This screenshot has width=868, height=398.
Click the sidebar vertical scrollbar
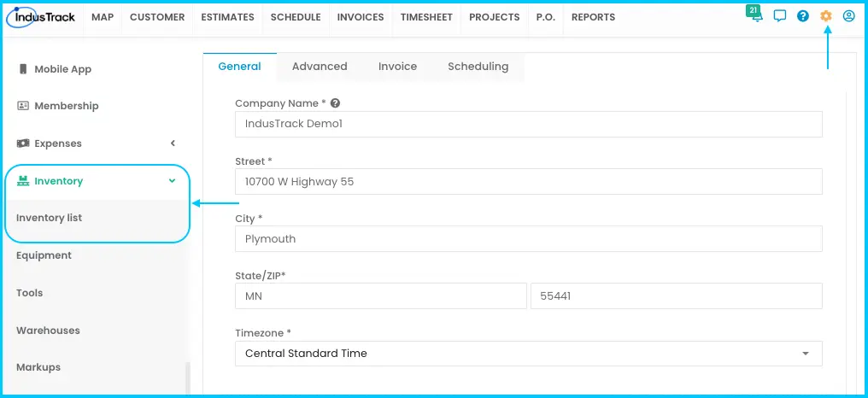[x=188, y=378]
